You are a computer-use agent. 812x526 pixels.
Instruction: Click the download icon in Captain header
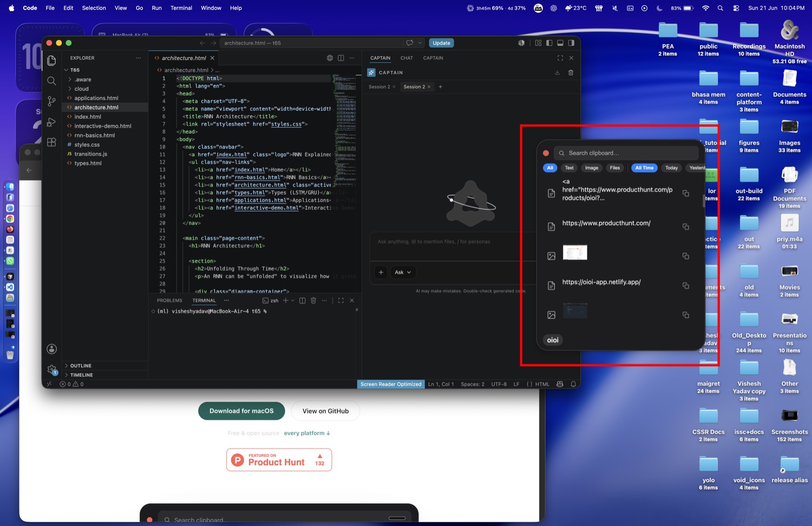coord(557,73)
